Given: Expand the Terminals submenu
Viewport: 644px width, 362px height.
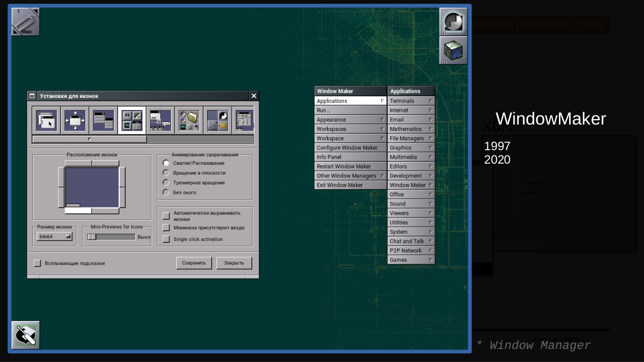Looking at the screenshot, I should point(411,101).
